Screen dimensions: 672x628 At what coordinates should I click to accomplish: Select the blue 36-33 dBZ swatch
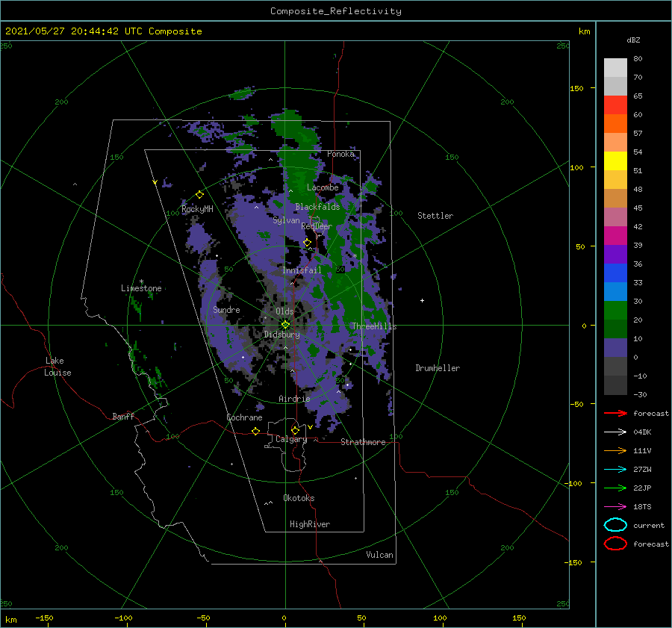pyautogui.click(x=615, y=273)
